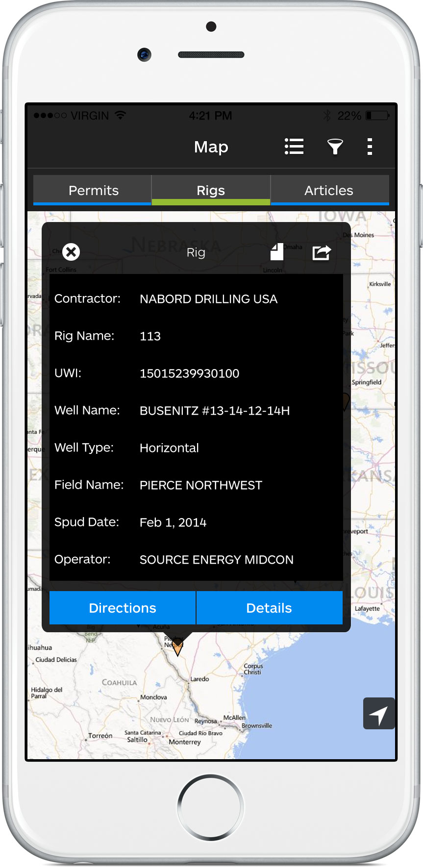This screenshot has height=868, width=423.
Task: Tap the Map title
Action: tap(211, 147)
